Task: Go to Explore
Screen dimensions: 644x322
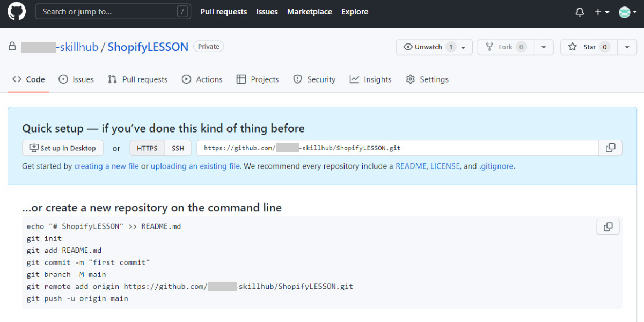Action: [355, 11]
